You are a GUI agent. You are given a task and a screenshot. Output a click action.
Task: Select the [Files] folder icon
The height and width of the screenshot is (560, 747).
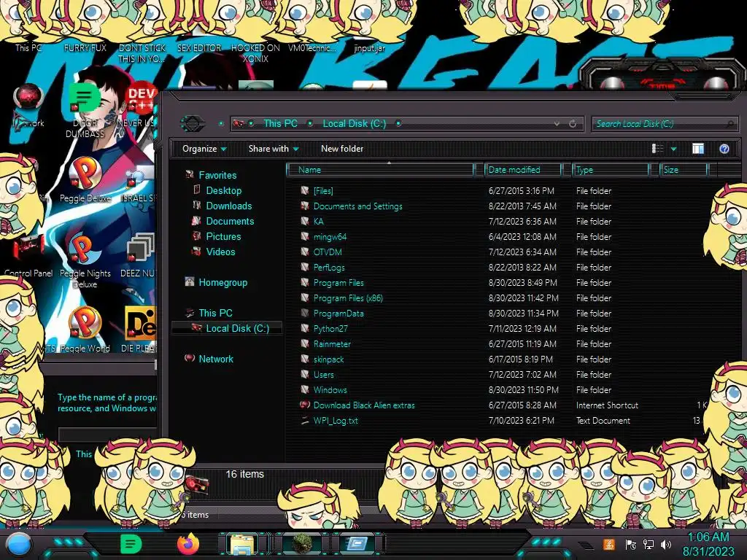pyautogui.click(x=305, y=190)
